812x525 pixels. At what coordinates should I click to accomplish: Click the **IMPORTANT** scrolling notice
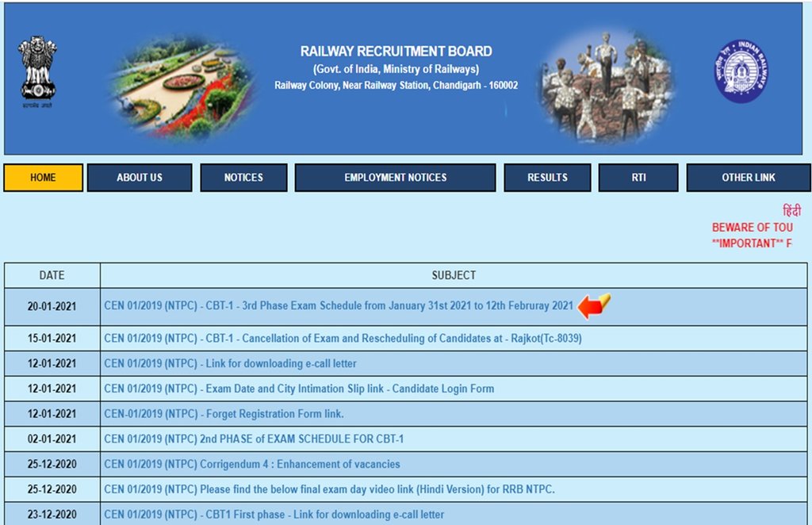point(752,243)
